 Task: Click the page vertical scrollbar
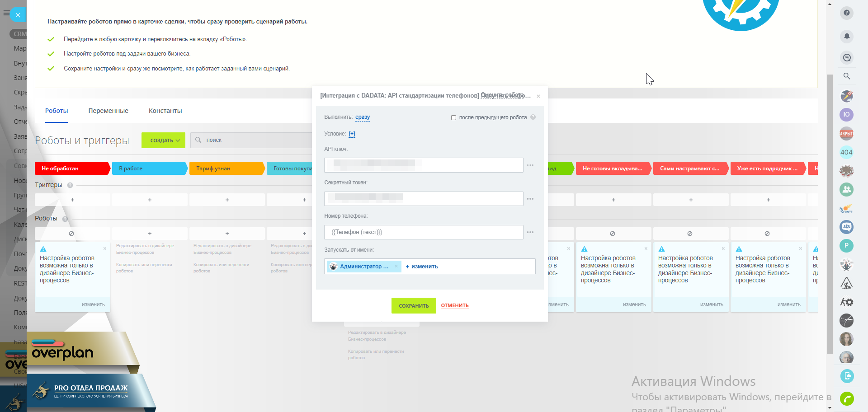point(830,214)
